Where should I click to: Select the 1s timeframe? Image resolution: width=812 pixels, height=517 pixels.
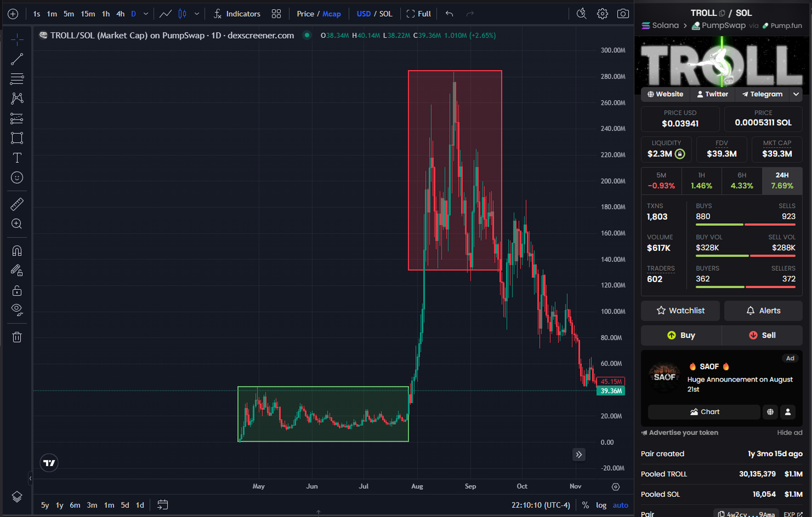pos(37,13)
